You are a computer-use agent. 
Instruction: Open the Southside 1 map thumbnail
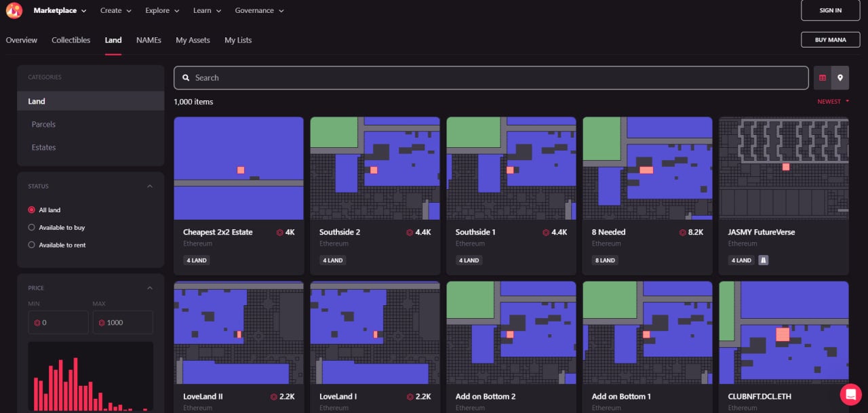[511, 168]
